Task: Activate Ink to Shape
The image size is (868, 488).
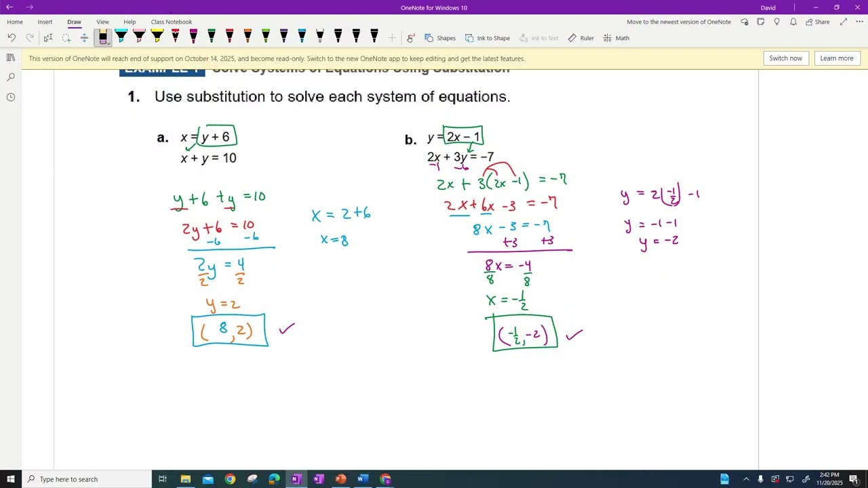Action: tap(488, 38)
